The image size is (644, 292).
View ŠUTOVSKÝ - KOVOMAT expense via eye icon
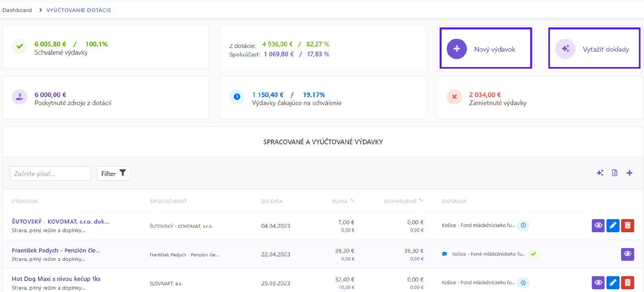[598, 225]
